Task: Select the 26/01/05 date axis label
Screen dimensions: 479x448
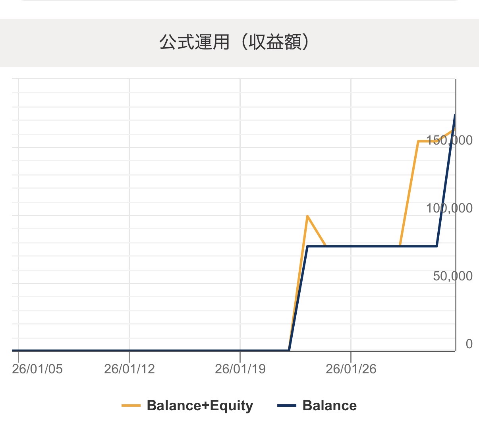Action: (37, 369)
